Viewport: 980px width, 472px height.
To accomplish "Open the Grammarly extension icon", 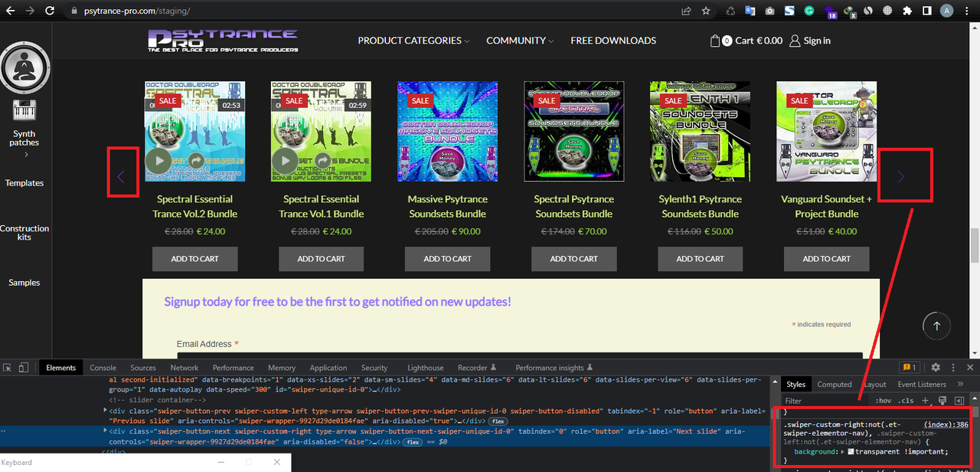I will point(809,11).
